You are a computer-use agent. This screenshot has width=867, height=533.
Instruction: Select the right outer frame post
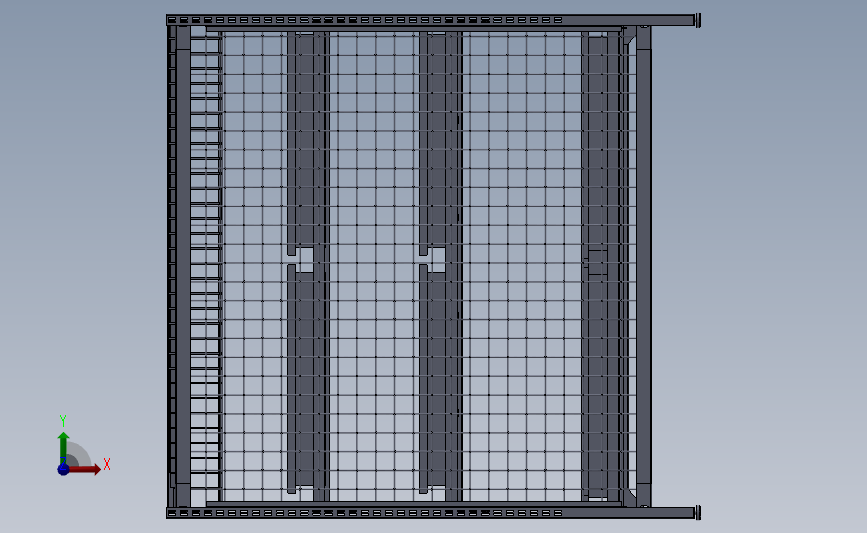click(644, 266)
